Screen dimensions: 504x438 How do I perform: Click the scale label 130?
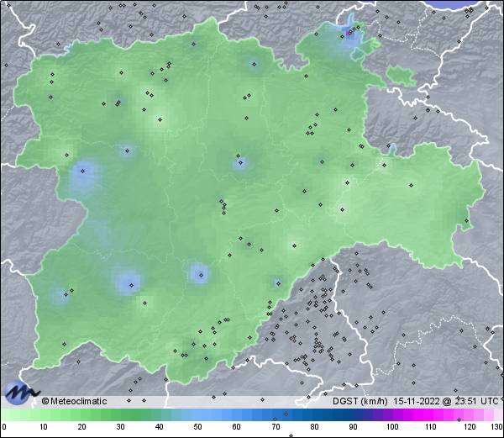pos(497,427)
